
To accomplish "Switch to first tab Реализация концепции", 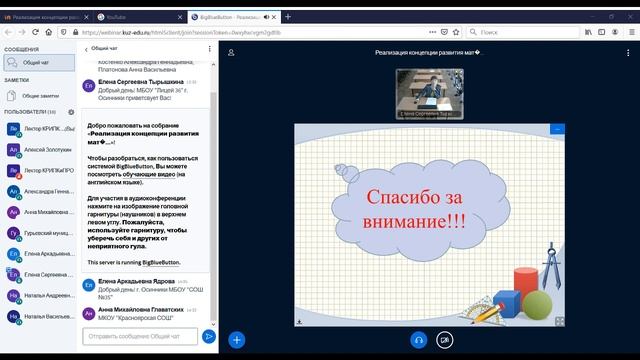I will click(x=46, y=17).
